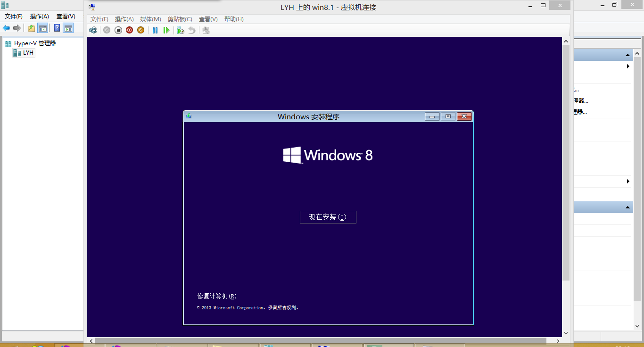Click the red Shut Down icon
The height and width of the screenshot is (347, 644).
(x=129, y=30)
